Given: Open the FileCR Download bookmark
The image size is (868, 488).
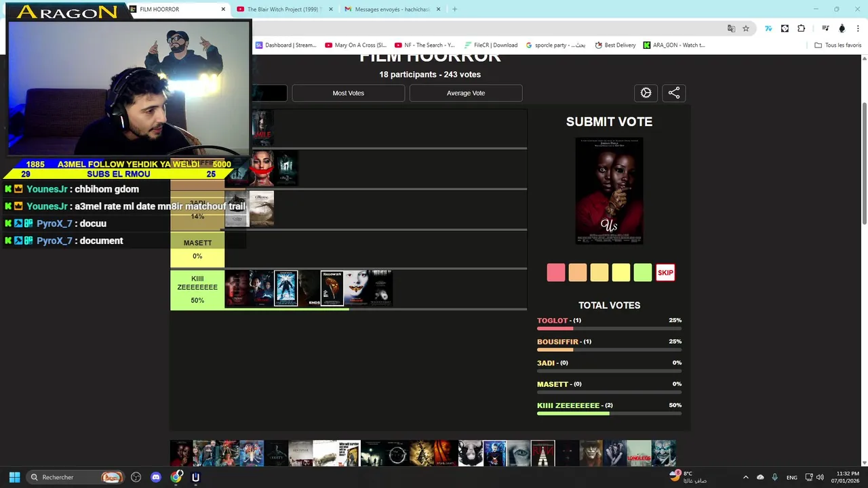Looking at the screenshot, I should click(490, 45).
